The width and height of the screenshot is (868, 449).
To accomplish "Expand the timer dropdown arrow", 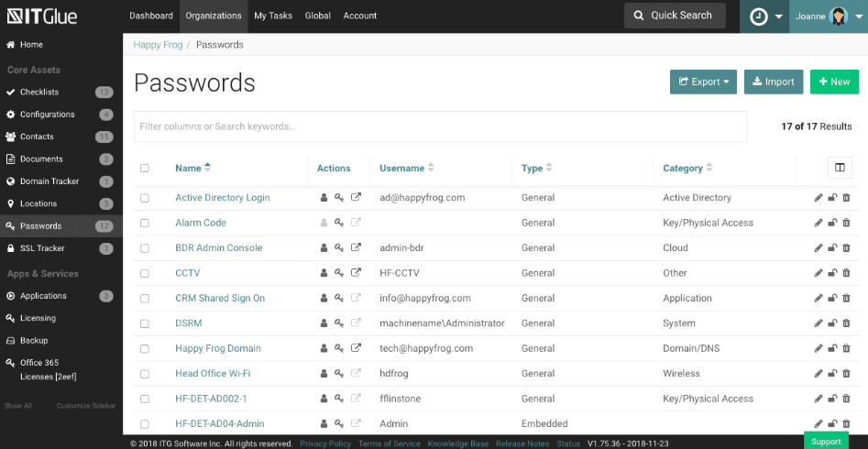I will [779, 16].
